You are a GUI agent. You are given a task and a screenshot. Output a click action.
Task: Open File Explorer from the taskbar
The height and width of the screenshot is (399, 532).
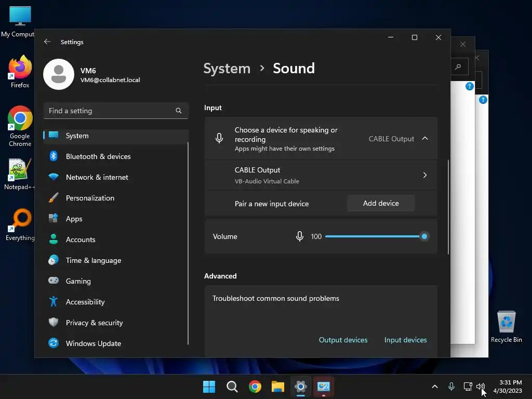(277, 387)
